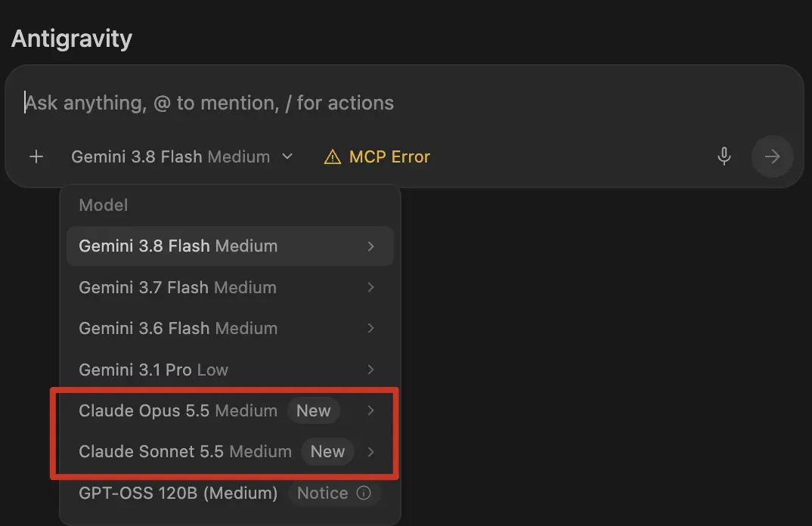Click the New badge on Claude Sonnet 5.5
This screenshot has height=526, width=812.
click(327, 451)
